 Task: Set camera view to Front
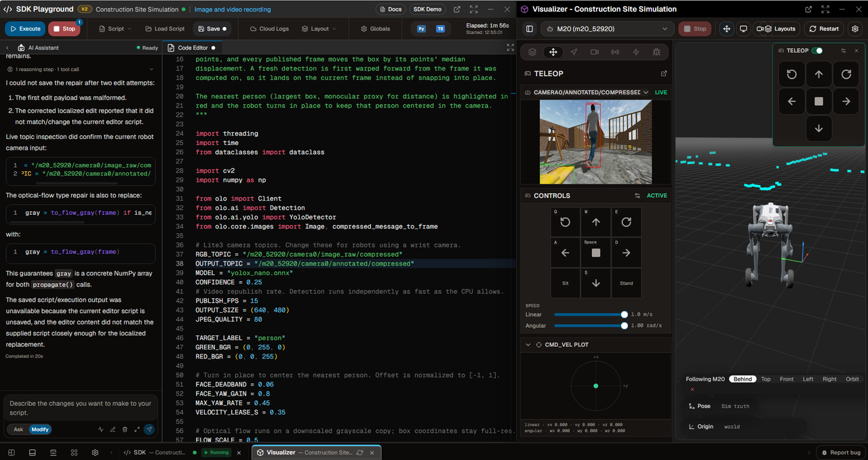pos(787,379)
